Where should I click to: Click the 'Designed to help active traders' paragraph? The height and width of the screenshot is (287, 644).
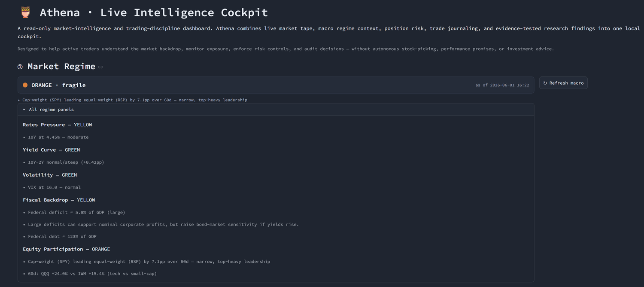[286, 49]
